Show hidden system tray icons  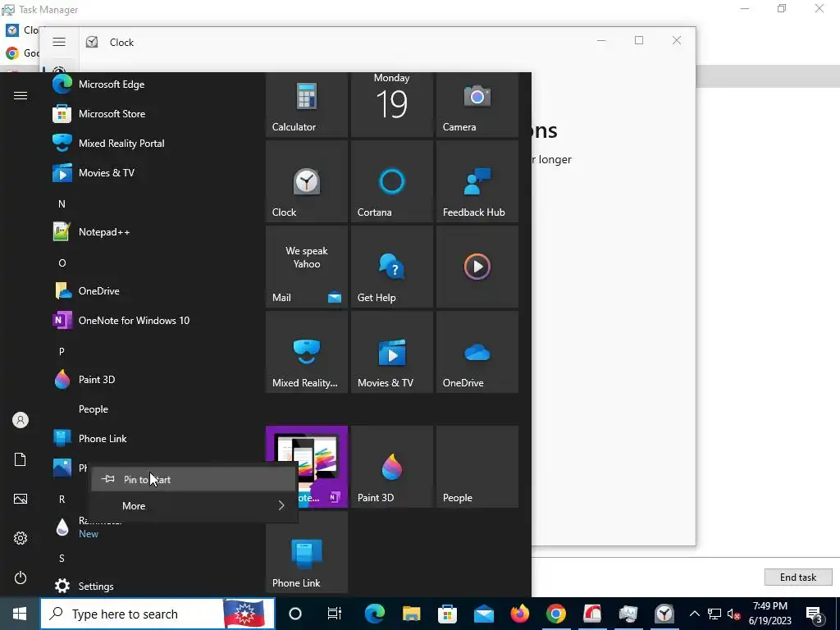(694, 614)
